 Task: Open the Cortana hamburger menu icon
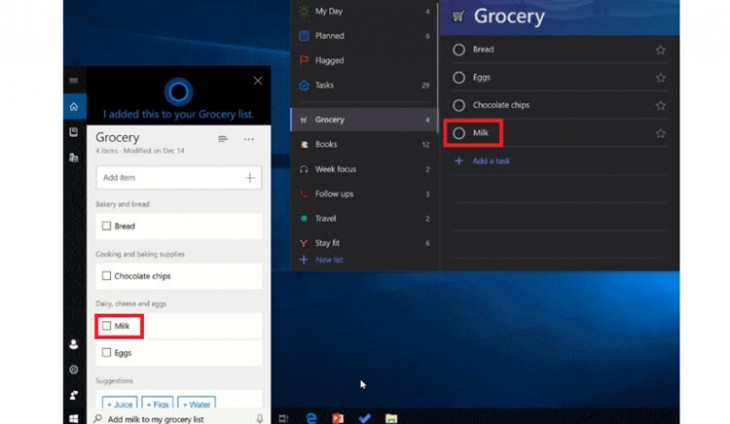click(74, 81)
